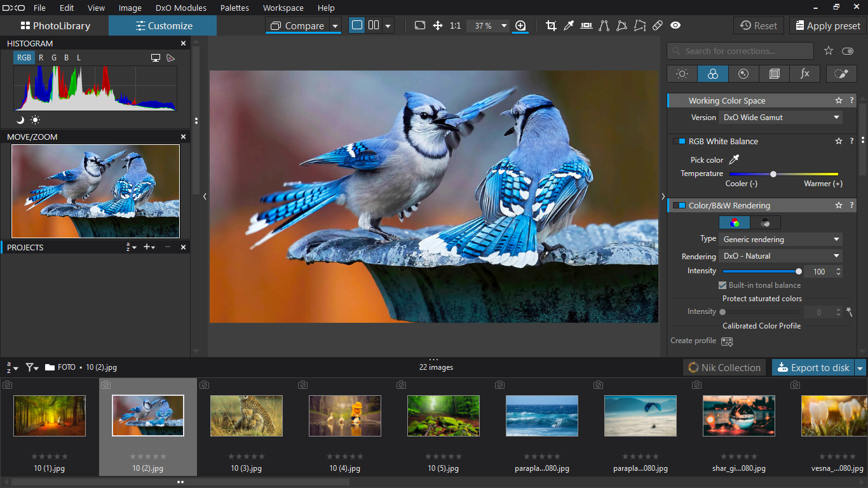Uncheck Built-in tonal balance checkbox
Screen dimensions: 868x488
click(722, 285)
